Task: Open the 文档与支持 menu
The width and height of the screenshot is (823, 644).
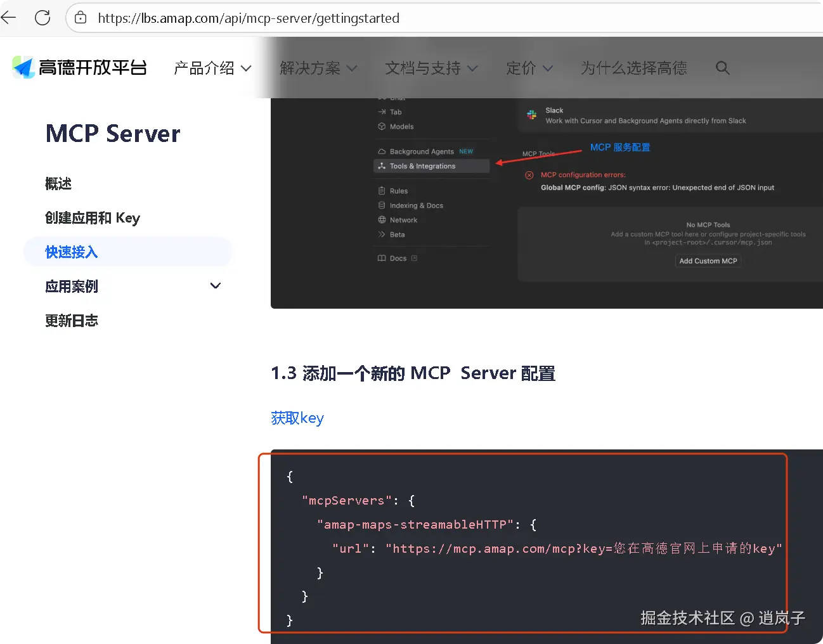Action: click(423, 68)
